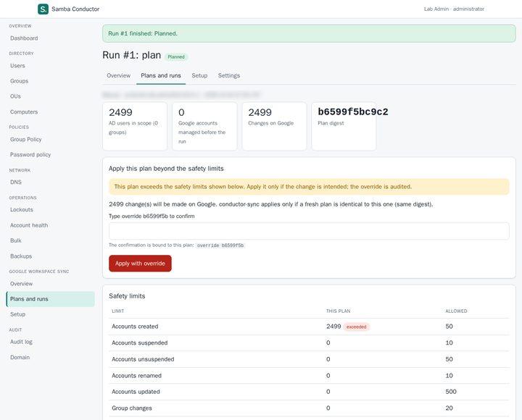Viewport: 522px width, 420px height.
Task: Click the 'Accounts renamed' row label
Action: [x=136, y=376]
